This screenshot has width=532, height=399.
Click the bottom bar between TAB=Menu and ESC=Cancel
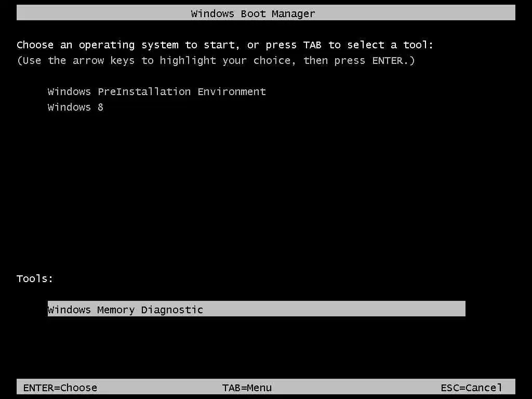point(356,387)
